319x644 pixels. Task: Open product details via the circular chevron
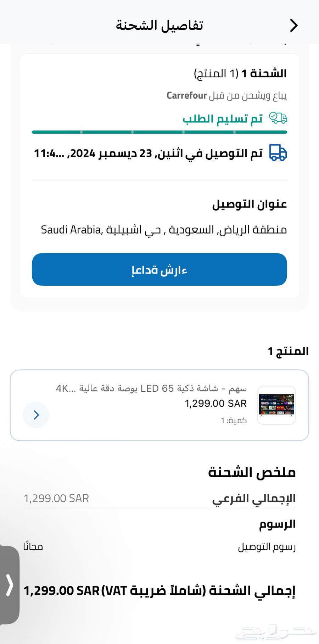coord(36,415)
